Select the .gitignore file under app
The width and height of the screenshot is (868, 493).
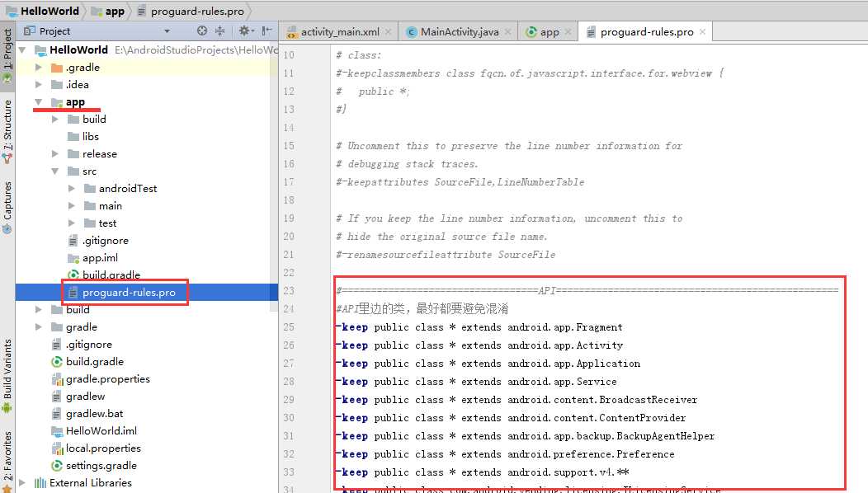(x=105, y=241)
